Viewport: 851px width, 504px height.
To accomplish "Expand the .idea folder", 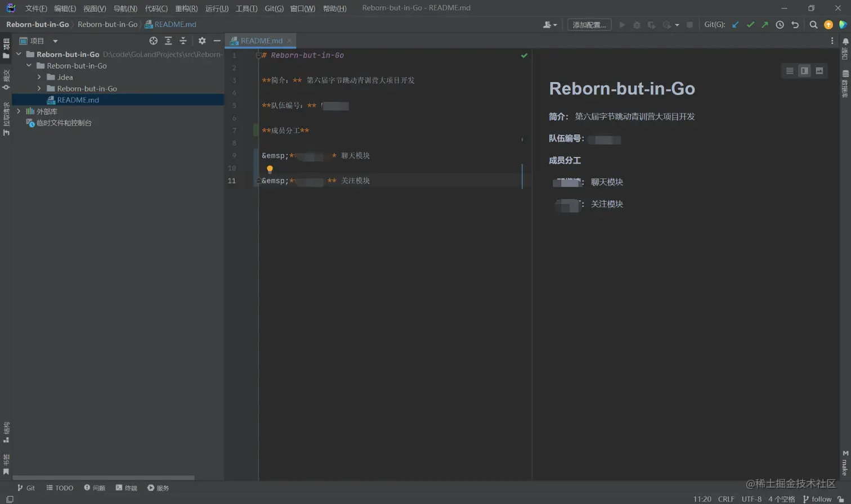I will [39, 77].
